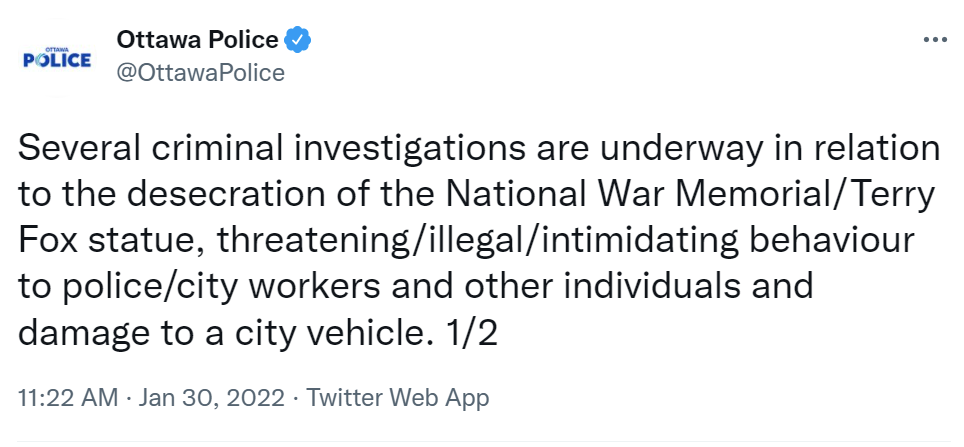Open the Twitter Web App source link

397,398
